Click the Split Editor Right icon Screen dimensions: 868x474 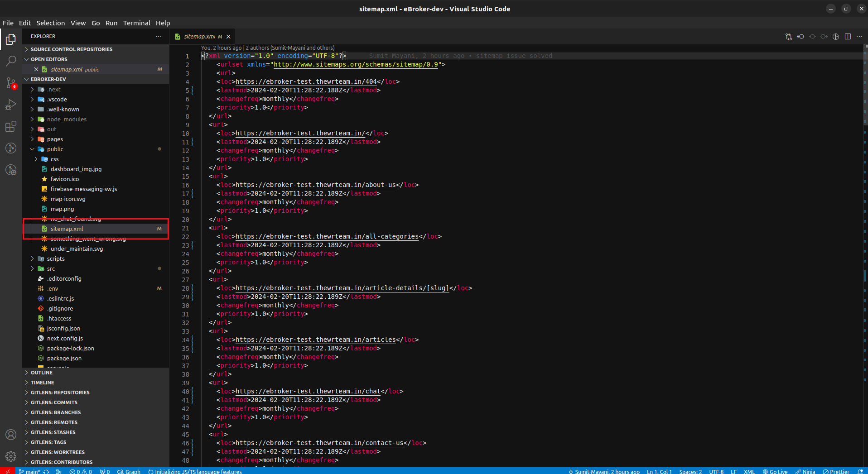click(x=848, y=37)
